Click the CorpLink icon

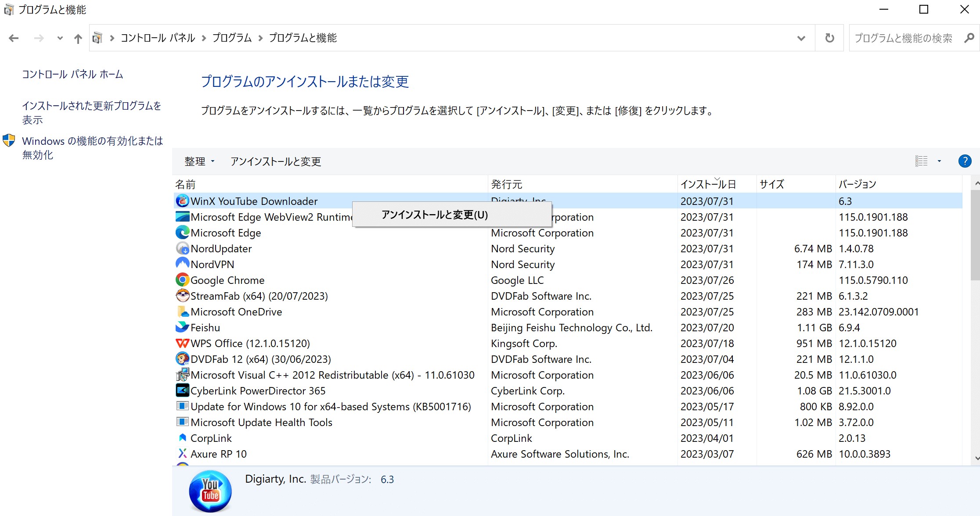182,438
